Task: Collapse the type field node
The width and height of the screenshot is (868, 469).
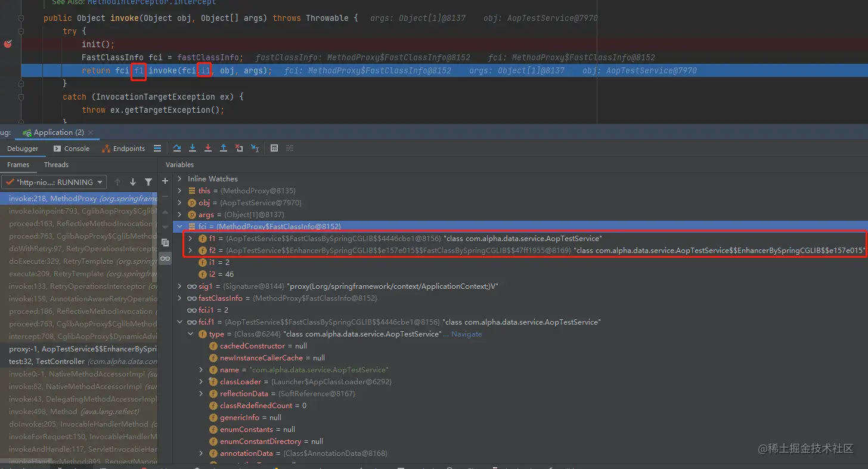Action: coord(191,334)
